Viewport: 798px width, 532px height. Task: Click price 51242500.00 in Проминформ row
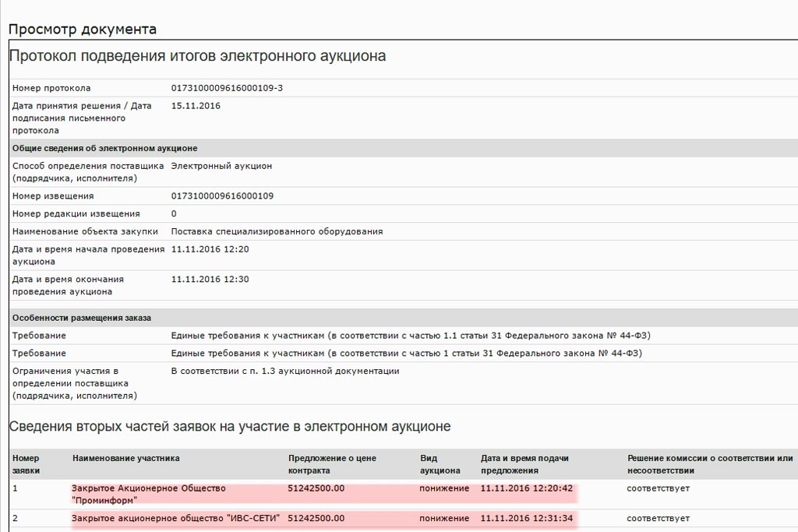click(x=316, y=488)
